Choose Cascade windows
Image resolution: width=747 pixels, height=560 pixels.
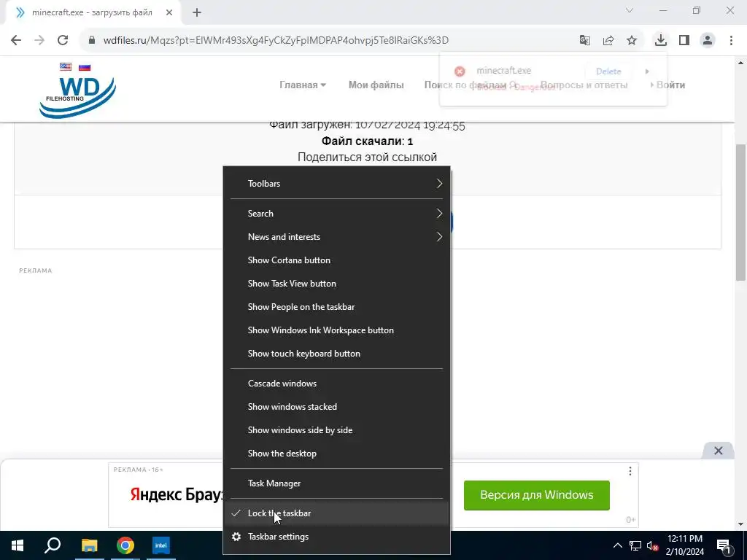pyautogui.click(x=336, y=384)
